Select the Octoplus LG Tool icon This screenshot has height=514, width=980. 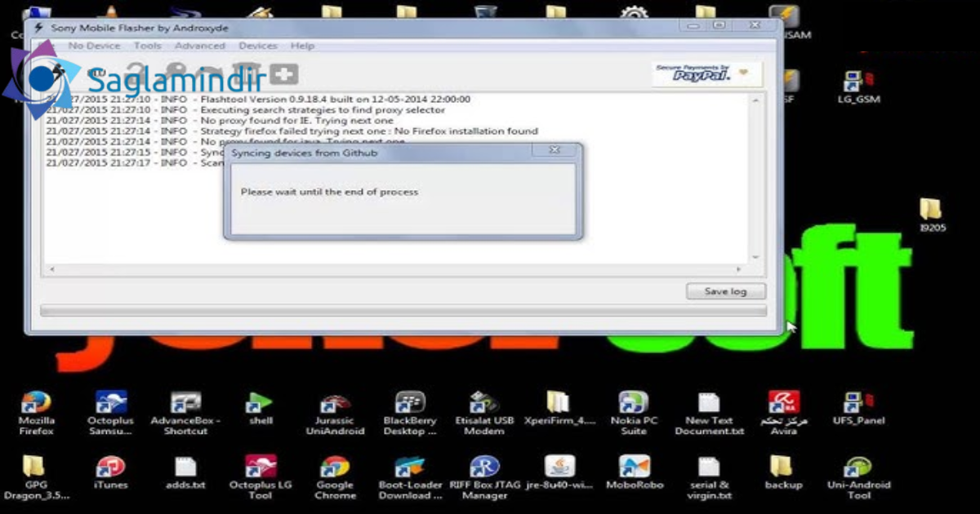(x=261, y=477)
